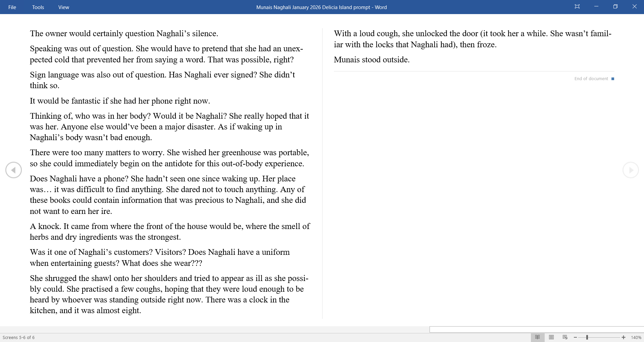
Task: Open the View menu
Action: [63, 7]
